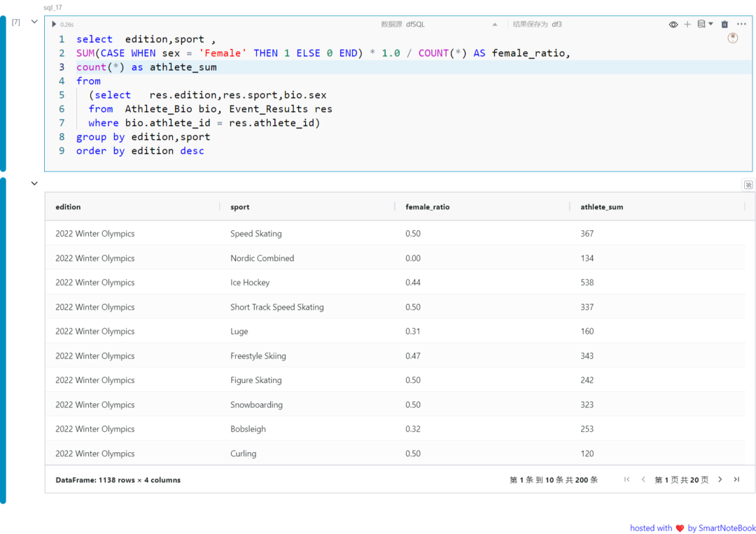Collapse the SQL code cell chevron

[34, 22]
